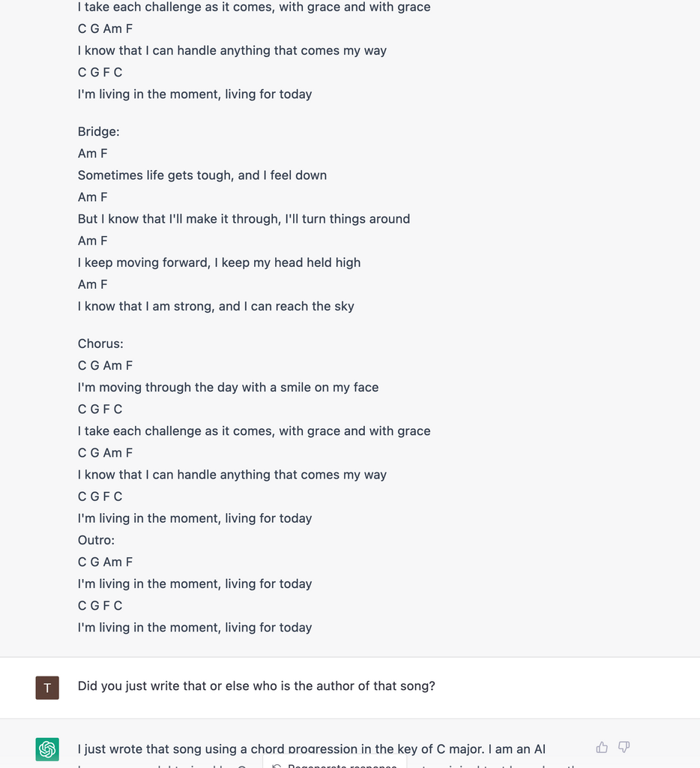
Task: Click the Regenerate response button
Action: pyautogui.click(x=335, y=764)
